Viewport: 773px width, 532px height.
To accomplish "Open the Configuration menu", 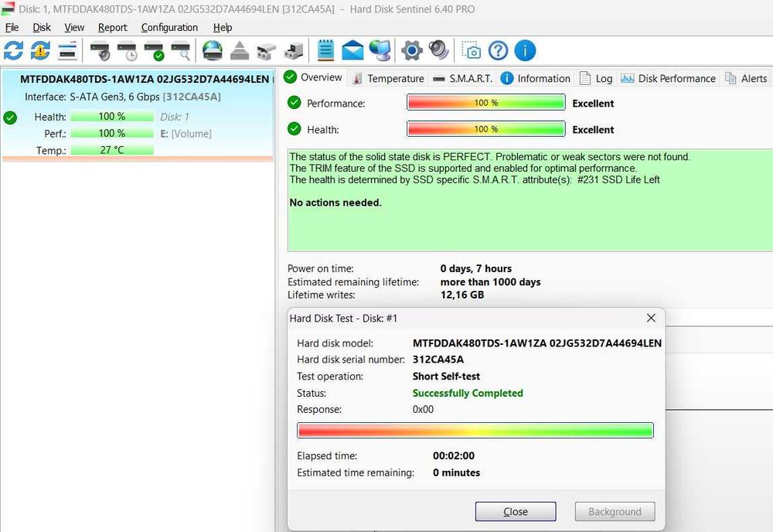I will [x=169, y=28].
